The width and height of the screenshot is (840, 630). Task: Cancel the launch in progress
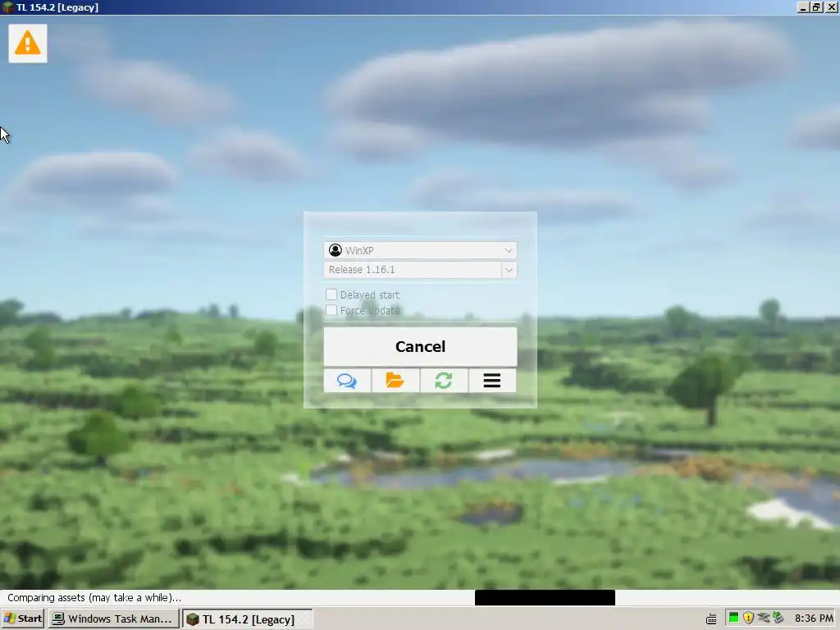[x=420, y=347]
